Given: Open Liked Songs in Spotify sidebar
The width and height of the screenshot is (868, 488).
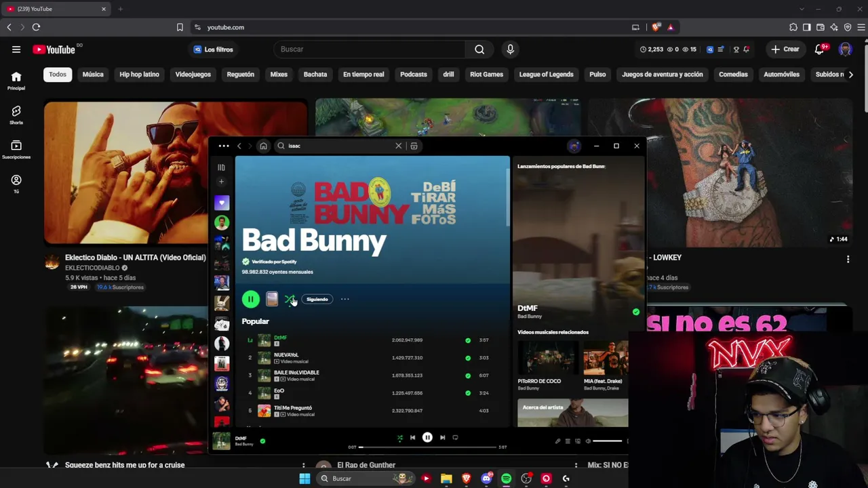Looking at the screenshot, I should [x=222, y=203].
